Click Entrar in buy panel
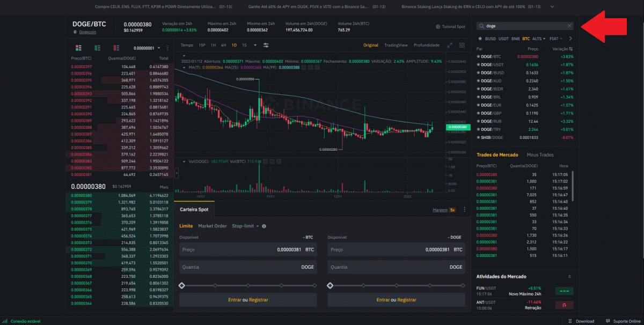 click(x=235, y=300)
